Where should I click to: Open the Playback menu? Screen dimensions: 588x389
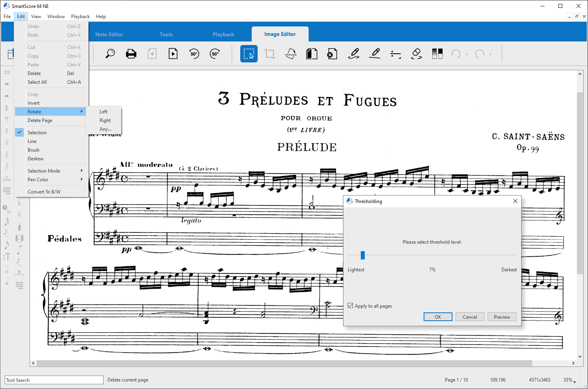tap(80, 17)
